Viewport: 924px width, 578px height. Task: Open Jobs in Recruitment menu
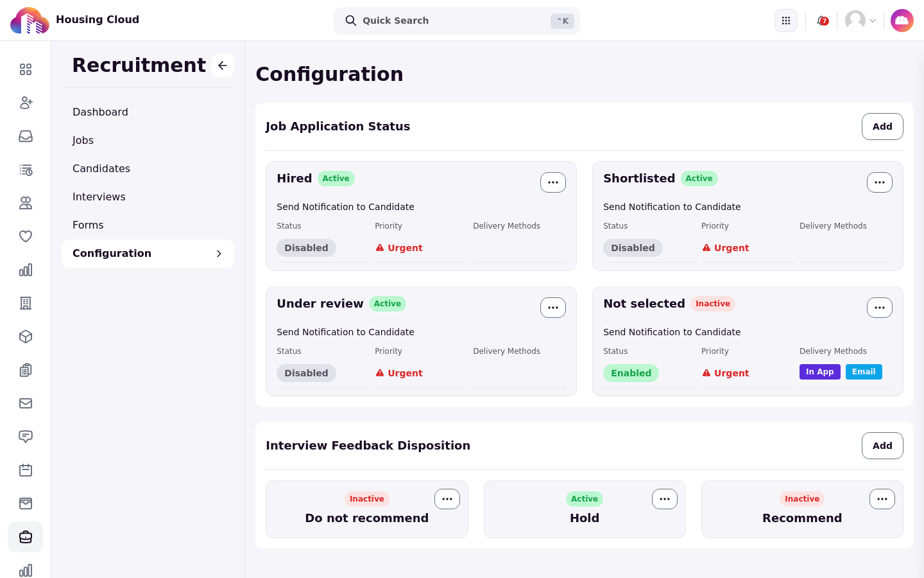(x=148, y=141)
